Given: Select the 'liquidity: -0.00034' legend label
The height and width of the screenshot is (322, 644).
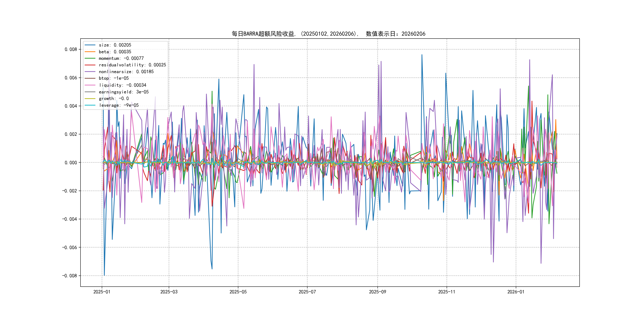Looking at the screenshot, I should point(122,85).
